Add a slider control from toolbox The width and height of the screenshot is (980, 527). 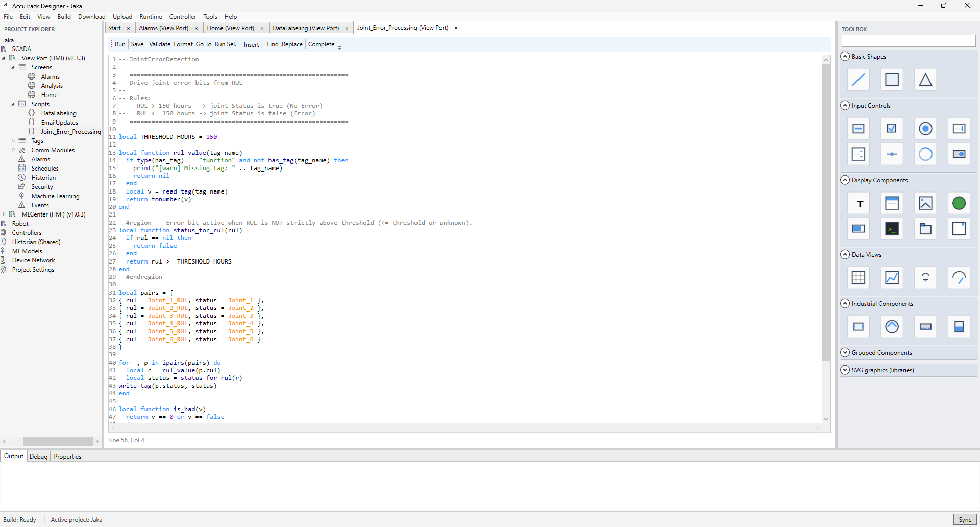(x=892, y=154)
